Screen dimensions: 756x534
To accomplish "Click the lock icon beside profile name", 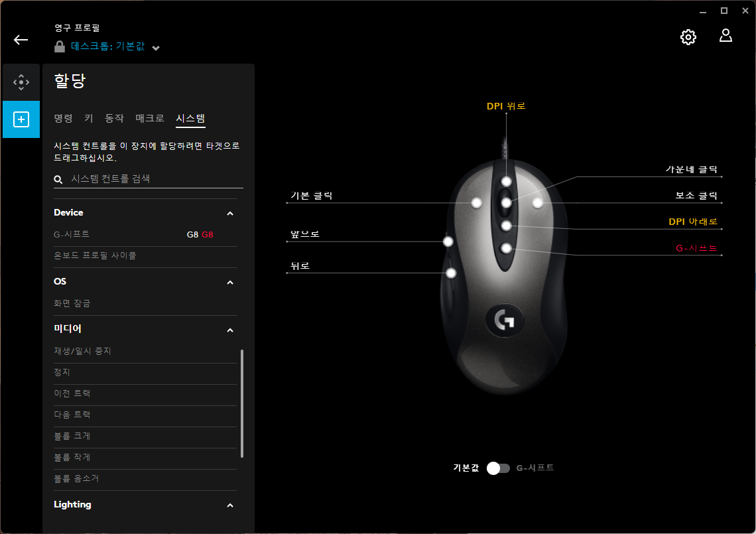I will tap(59, 47).
